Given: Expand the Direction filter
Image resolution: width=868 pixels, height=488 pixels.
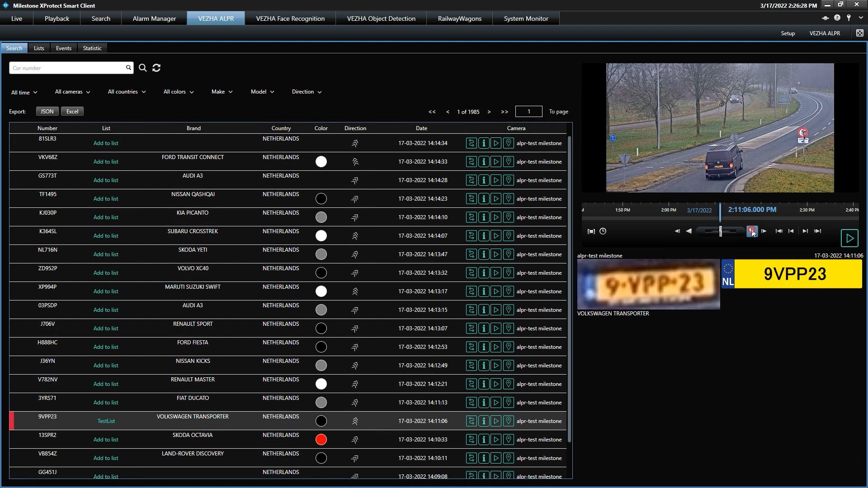Looking at the screenshot, I should pos(307,92).
